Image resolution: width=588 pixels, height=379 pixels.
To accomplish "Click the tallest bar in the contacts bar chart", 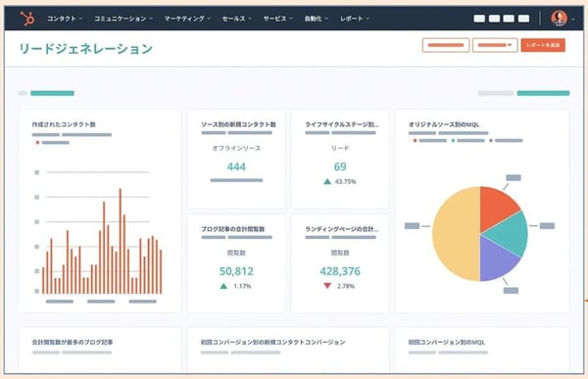I will coord(121,241).
